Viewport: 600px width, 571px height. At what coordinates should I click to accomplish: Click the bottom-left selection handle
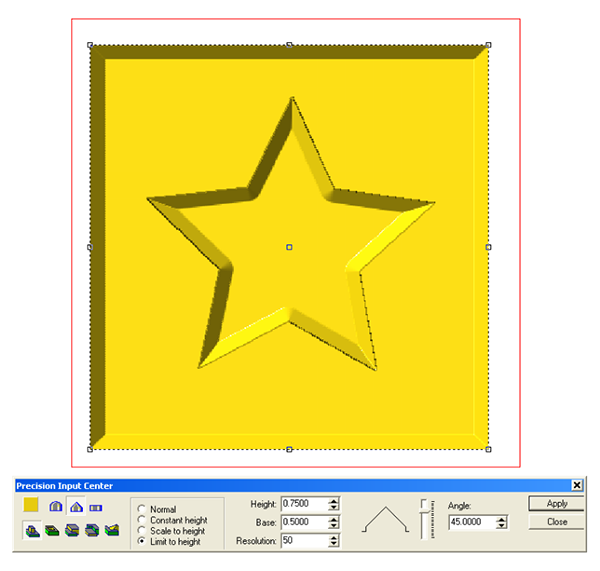[90, 449]
